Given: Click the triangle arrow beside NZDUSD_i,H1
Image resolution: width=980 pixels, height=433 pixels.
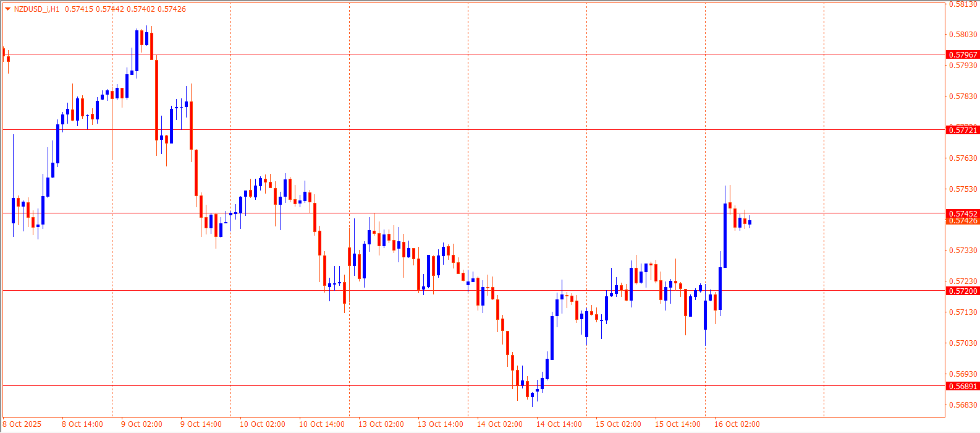Looking at the screenshot, I should (x=7, y=9).
